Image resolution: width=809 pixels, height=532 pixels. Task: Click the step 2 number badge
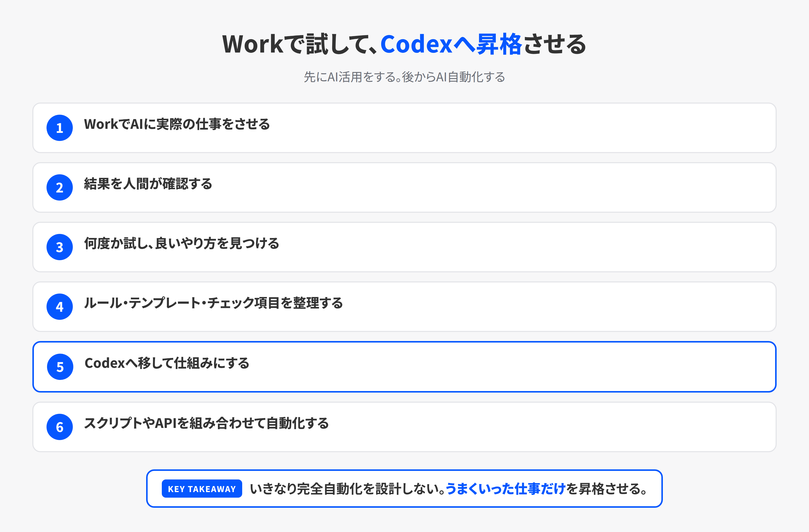pyautogui.click(x=59, y=187)
